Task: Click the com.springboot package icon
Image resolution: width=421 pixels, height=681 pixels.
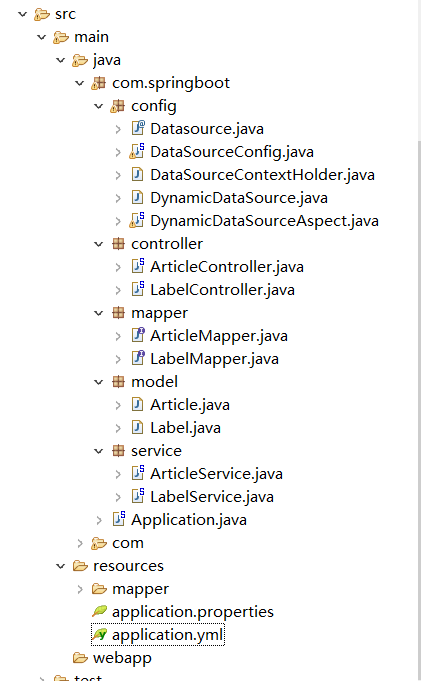Action: [x=99, y=83]
